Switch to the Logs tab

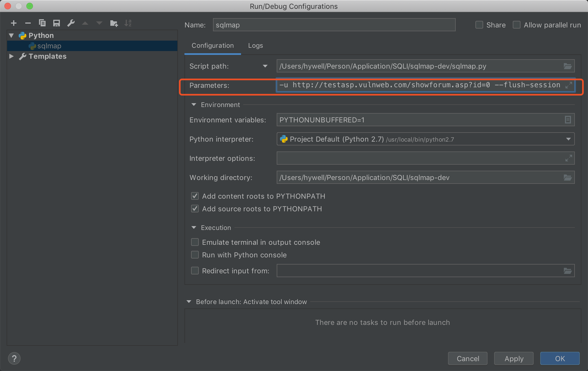tap(255, 46)
